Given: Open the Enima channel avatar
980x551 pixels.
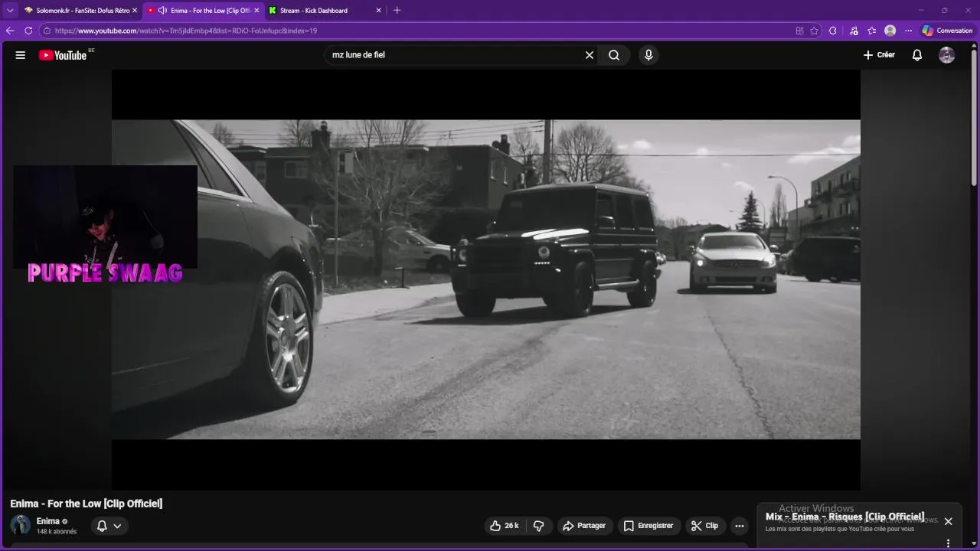Looking at the screenshot, I should click(21, 525).
